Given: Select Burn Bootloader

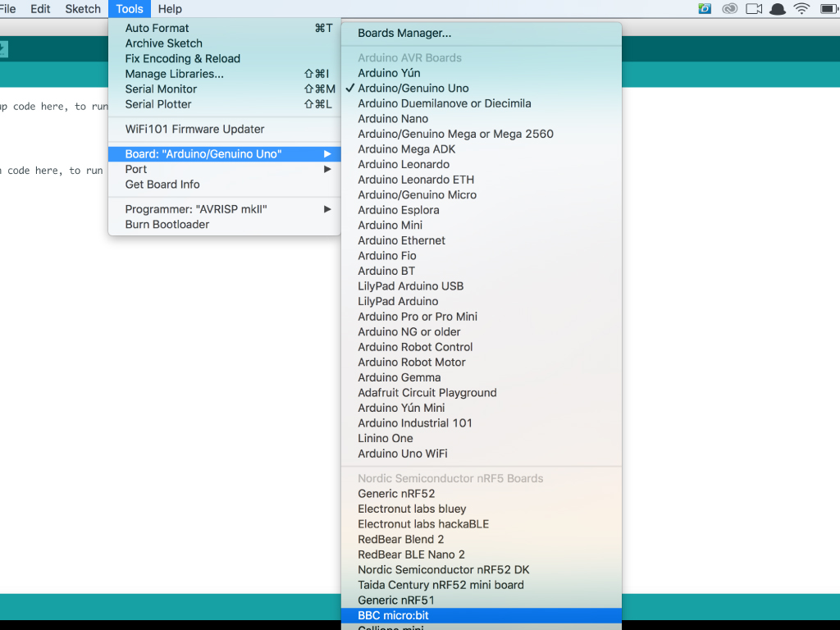Looking at the screenshot, I should [225, 225].
